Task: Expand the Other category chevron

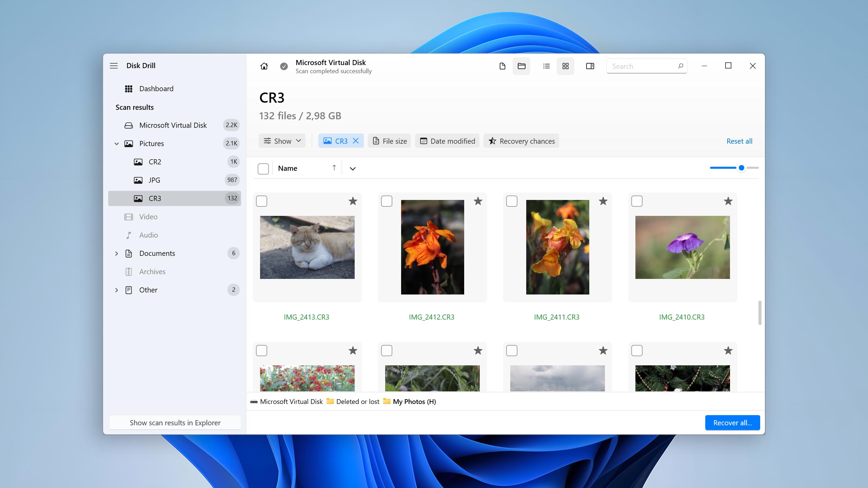Action: pos(117,290)
